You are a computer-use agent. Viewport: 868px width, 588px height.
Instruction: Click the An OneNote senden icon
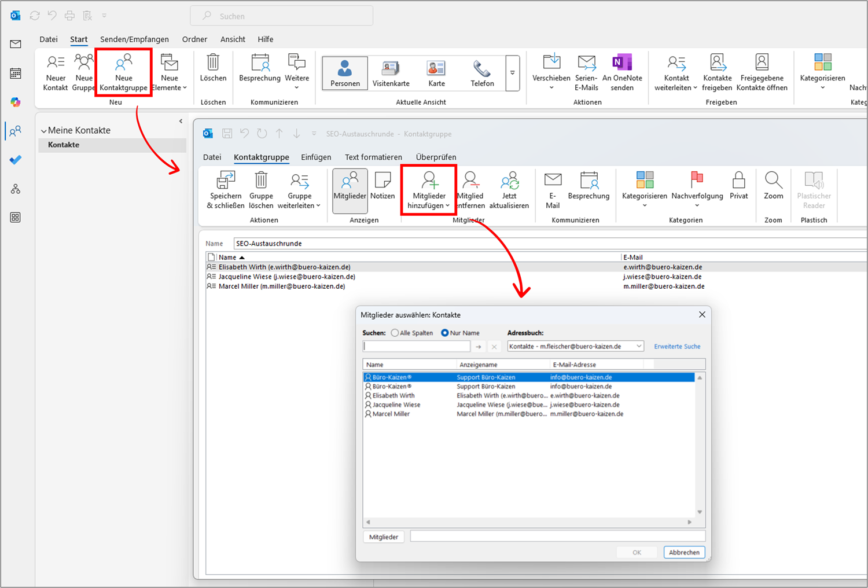click(622, 63)
